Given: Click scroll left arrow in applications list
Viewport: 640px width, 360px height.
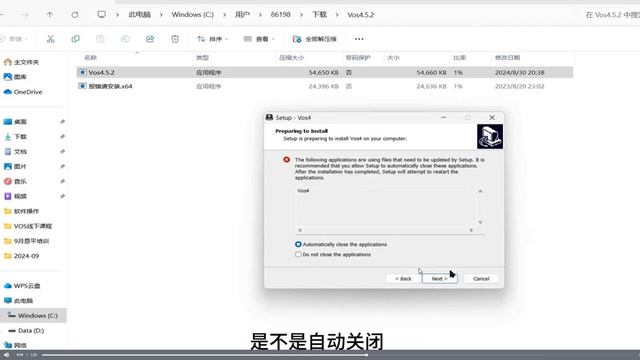Looking at the screenshot, I should coord(300,230).
